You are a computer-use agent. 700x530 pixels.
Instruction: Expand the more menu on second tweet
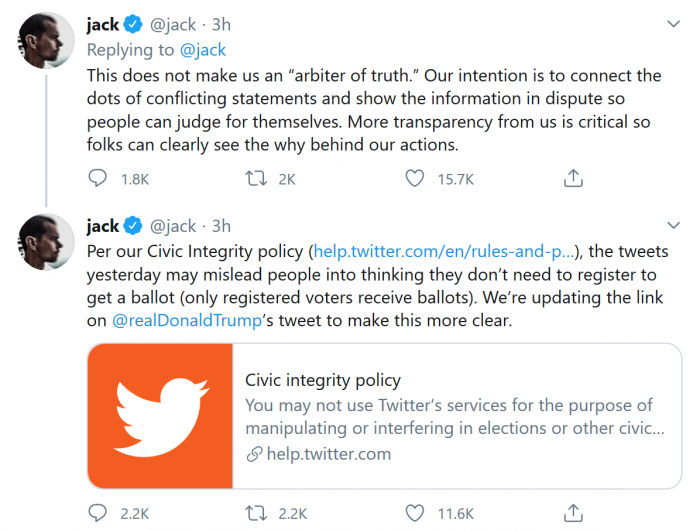click(673, 226)
